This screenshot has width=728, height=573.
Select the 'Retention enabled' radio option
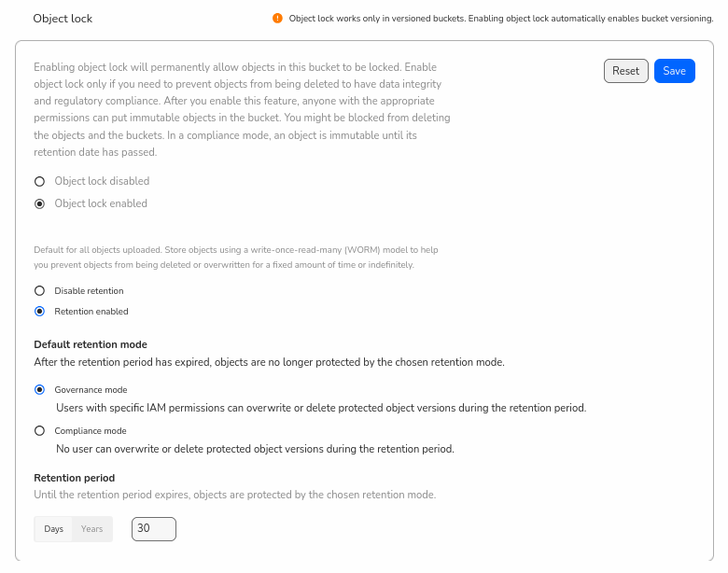pyautogui.click(x=39, y=312)
